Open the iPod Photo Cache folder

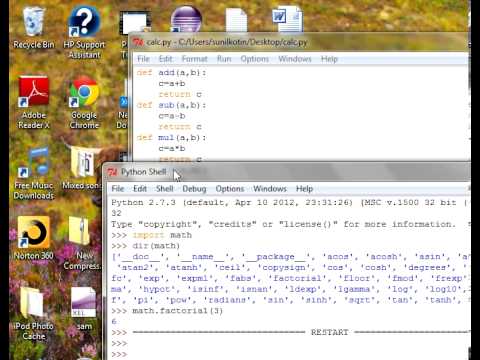(x=33, y=313)
